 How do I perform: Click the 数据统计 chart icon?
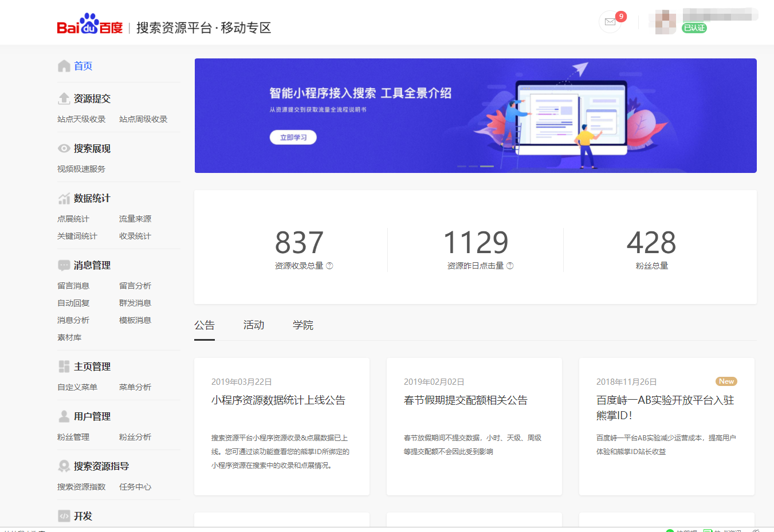[x=64, y=198]
